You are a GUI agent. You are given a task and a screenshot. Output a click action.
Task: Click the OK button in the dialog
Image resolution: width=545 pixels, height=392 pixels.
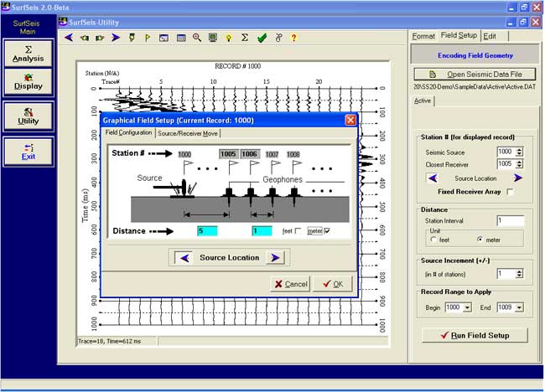(333, 284)
